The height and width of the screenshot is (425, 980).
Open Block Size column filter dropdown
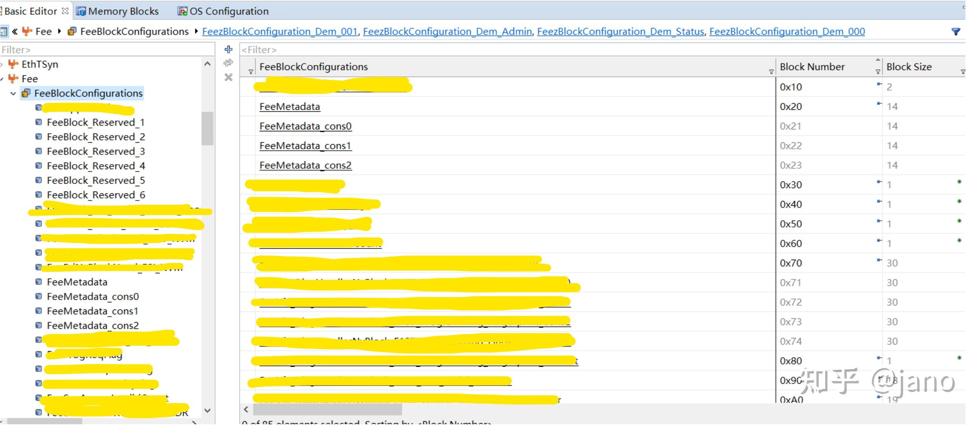pyautogui.click(x=963, y=72)
